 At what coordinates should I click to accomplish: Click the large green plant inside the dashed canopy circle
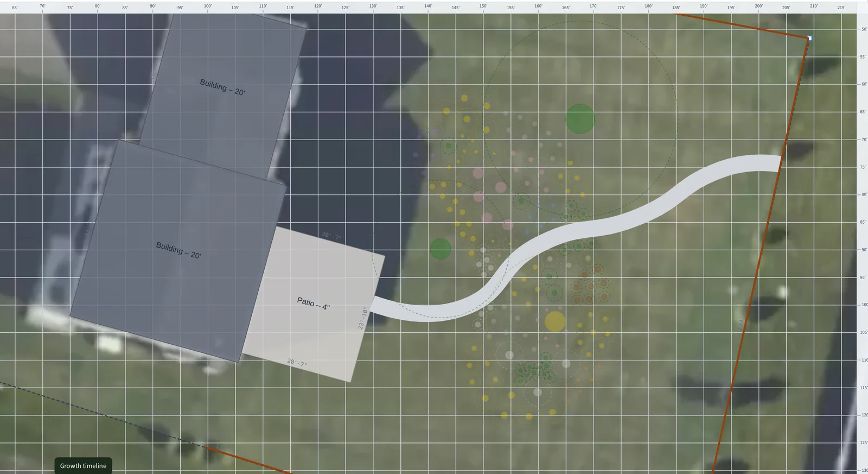pos(580,119)
